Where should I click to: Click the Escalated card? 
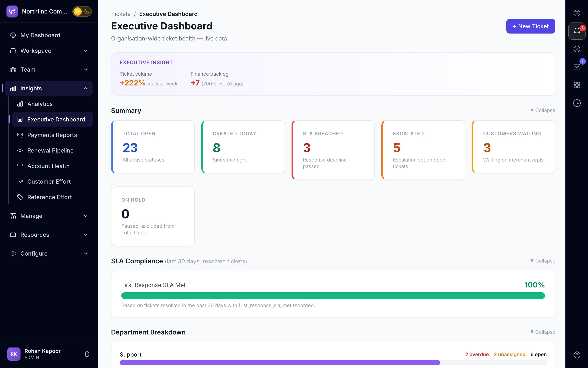423,150
